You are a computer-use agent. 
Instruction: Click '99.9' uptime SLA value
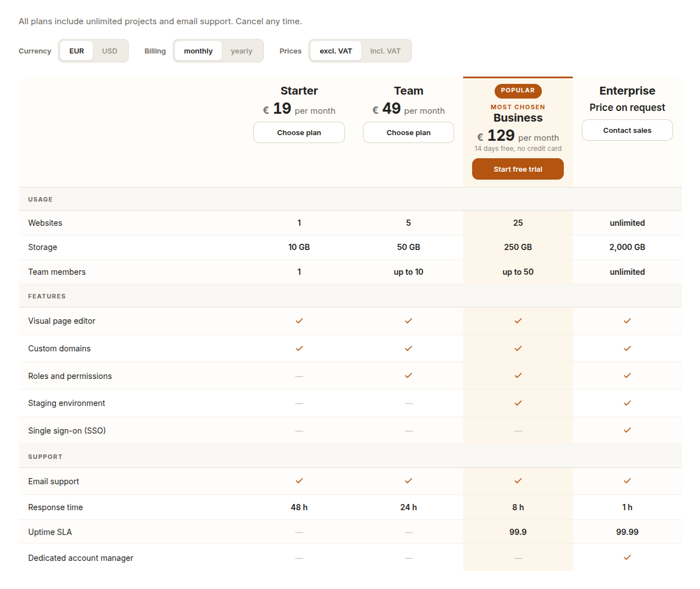pyautogui.click(x=518, y=532)
